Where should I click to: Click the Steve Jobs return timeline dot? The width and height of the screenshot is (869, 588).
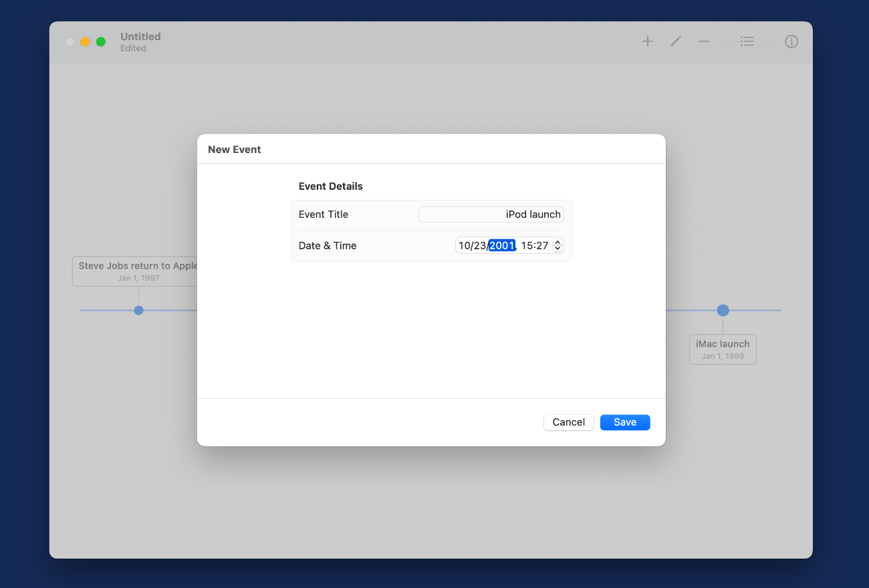click(x=138, y=310)
